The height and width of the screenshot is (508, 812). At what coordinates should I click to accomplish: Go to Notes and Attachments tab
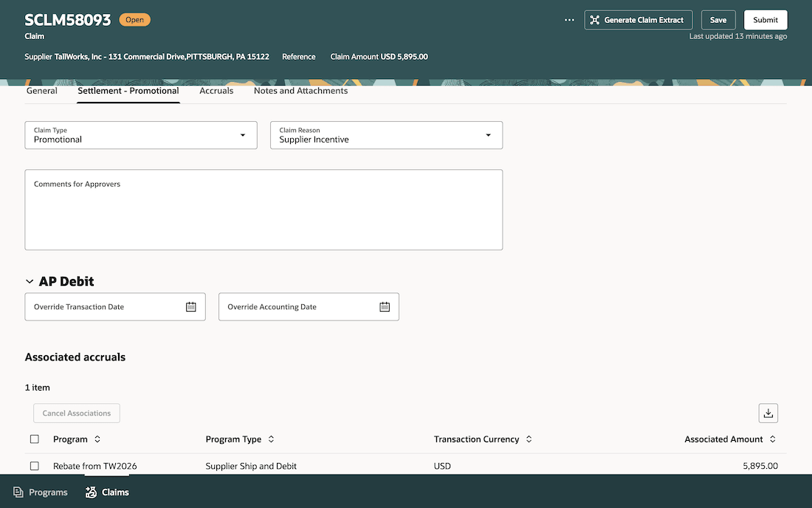pyautogui.click(x=301, y=91)
